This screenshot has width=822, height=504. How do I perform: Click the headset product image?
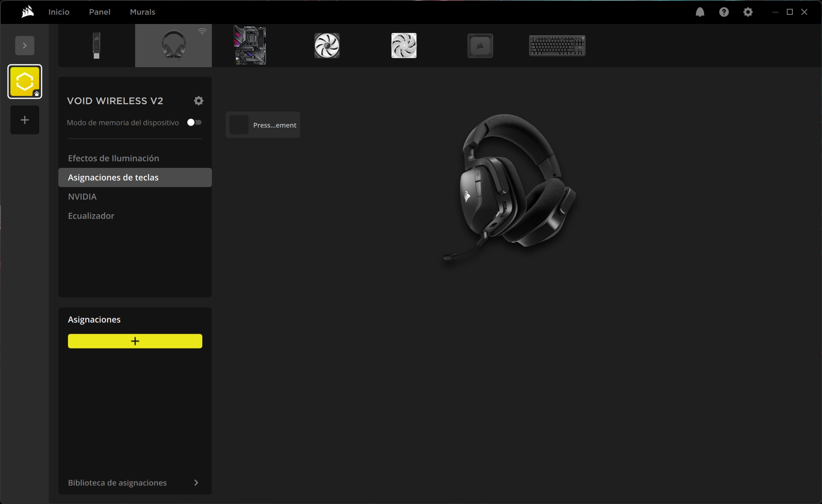[510, 187]
